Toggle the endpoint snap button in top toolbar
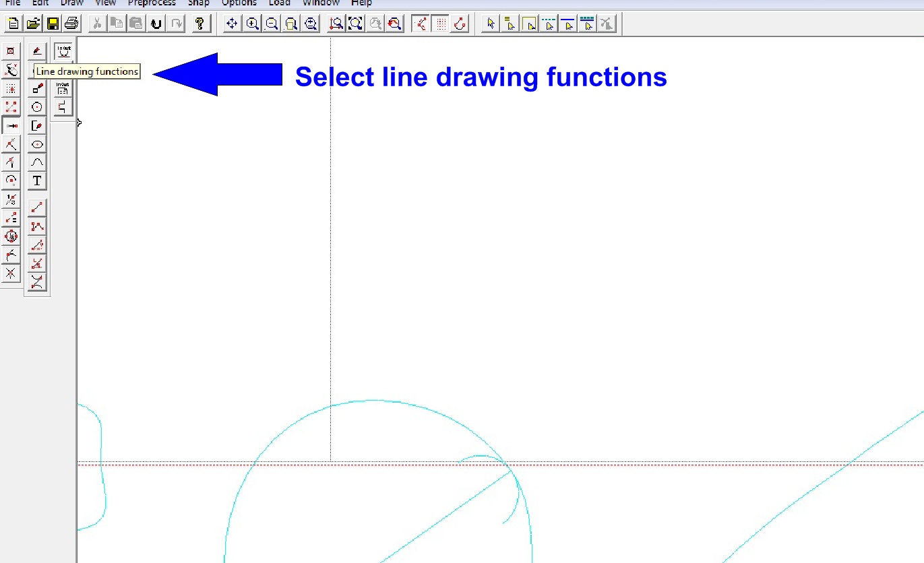The height and width of the screenshot is (563, 924). [421, 24]
